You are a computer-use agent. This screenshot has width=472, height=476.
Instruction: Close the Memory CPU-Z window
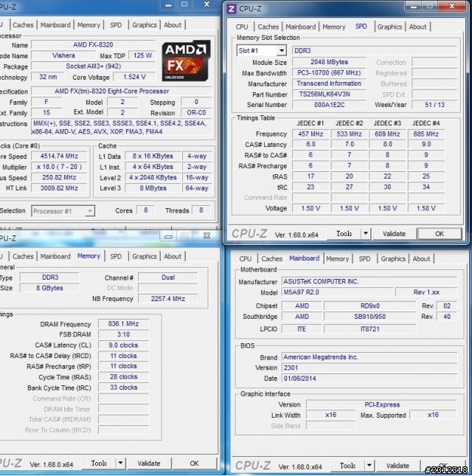(206, 235)
